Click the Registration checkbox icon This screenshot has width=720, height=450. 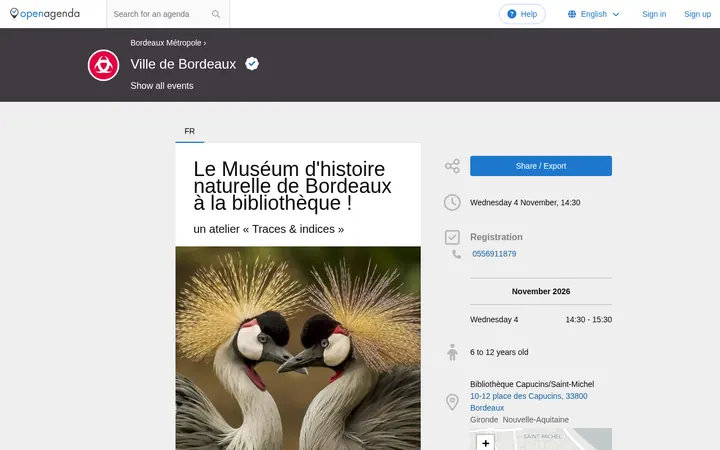[x=452, y=237]
